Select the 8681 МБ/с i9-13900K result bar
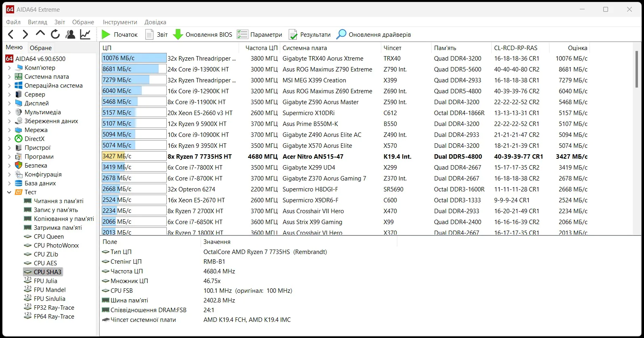 tap(134, 69)
